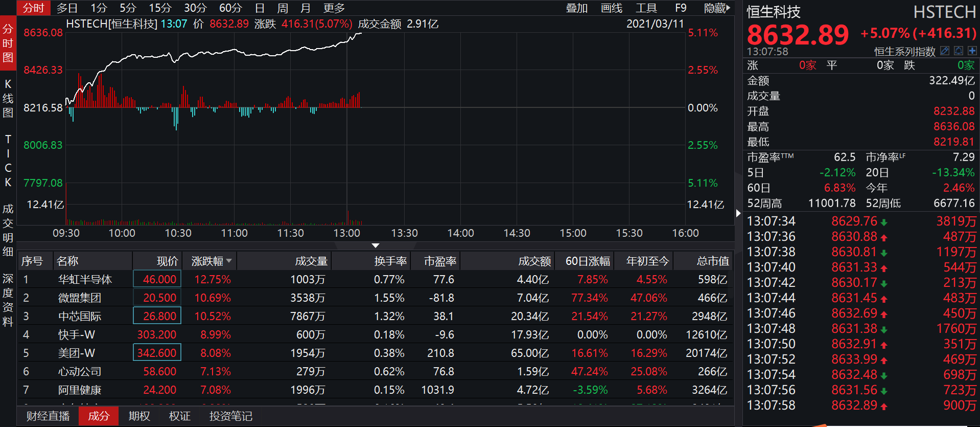The width and height of the screenshot is (980, 427).
Task: Open the 工具 tools menu
Action: tap(646, 8)
